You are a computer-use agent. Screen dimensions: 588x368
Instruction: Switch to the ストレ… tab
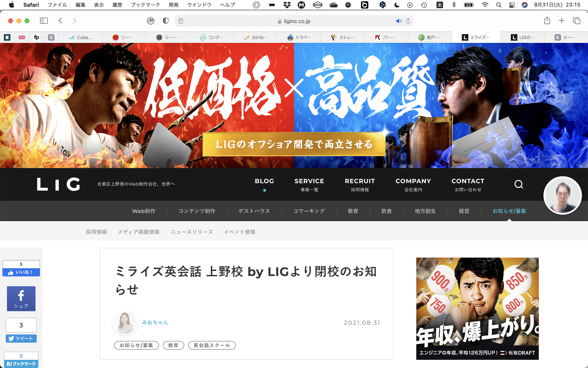click(343, 37)
